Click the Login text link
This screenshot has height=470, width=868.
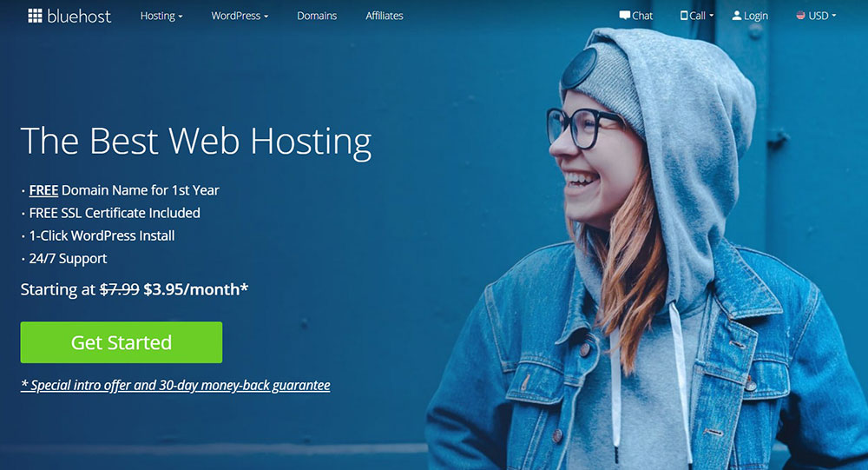pyautogui.click(x=756, y=17)
